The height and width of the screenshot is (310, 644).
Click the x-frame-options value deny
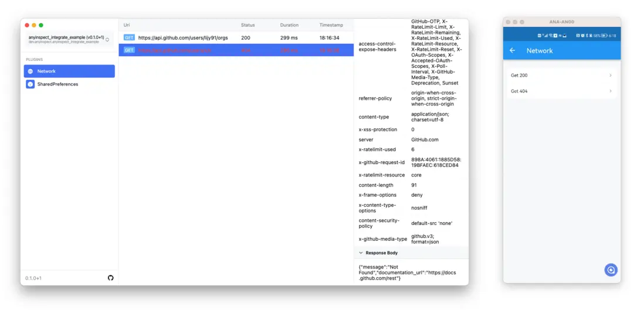pos(417,195)
